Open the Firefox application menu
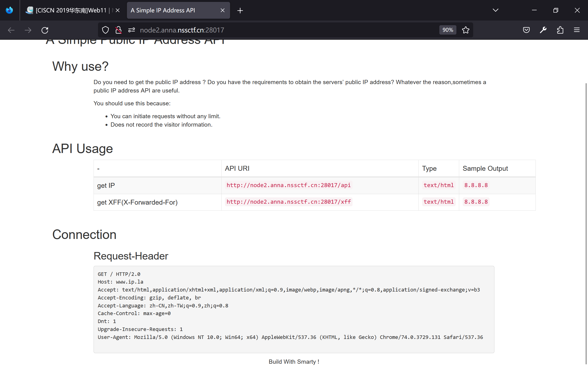Screen dimensions: 588x370 [x=577, y=30]
